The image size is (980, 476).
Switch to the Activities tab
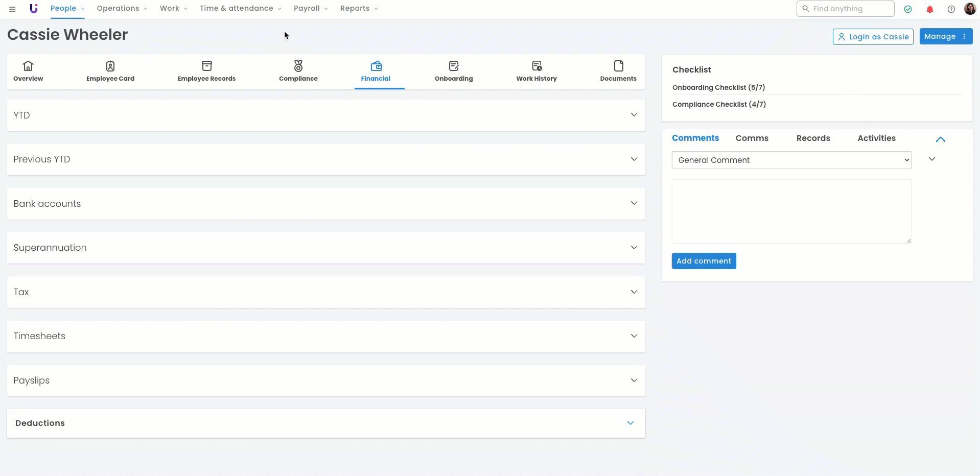(876, 138)
